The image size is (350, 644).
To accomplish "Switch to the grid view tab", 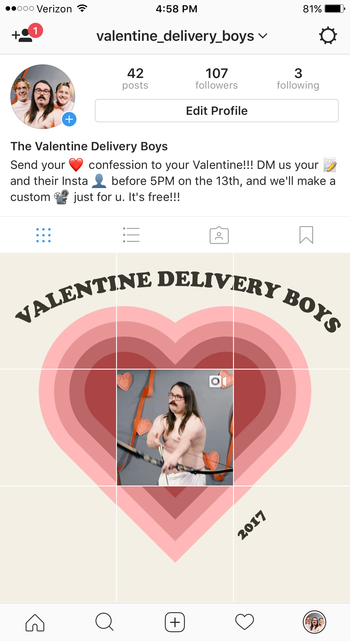I will point(43,235).
